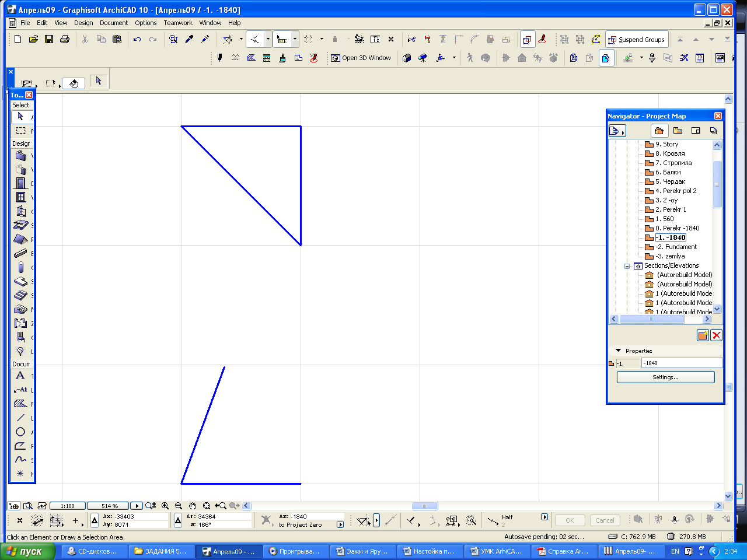Click the пуск Start button
Viewport: 747px width, 560px height.
pyautogui.click(x=27, y=551)
